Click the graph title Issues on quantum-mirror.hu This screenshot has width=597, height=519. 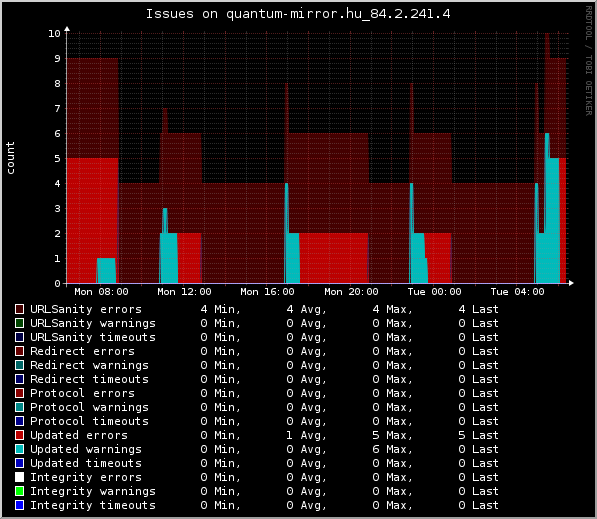[x=298, y=14]
